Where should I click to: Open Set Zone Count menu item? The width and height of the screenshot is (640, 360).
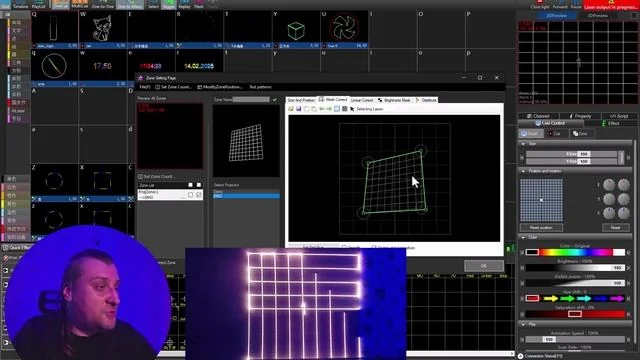coord(173,87)
